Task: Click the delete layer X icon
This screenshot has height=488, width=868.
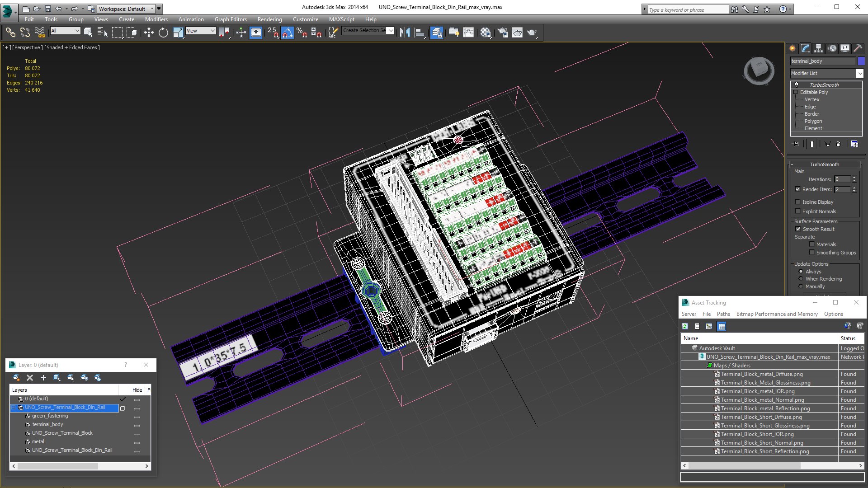Action: [x=30, y=378]
